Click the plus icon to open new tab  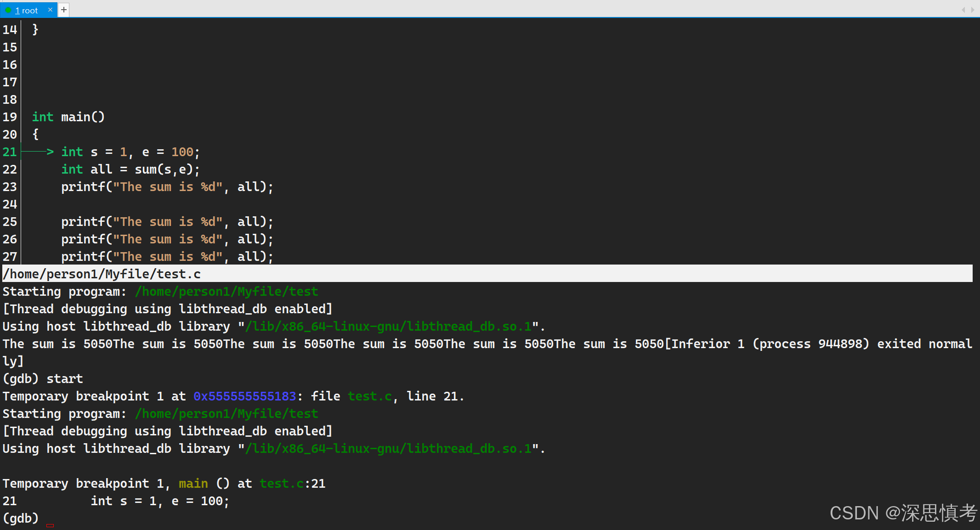[x=64, y=10]
